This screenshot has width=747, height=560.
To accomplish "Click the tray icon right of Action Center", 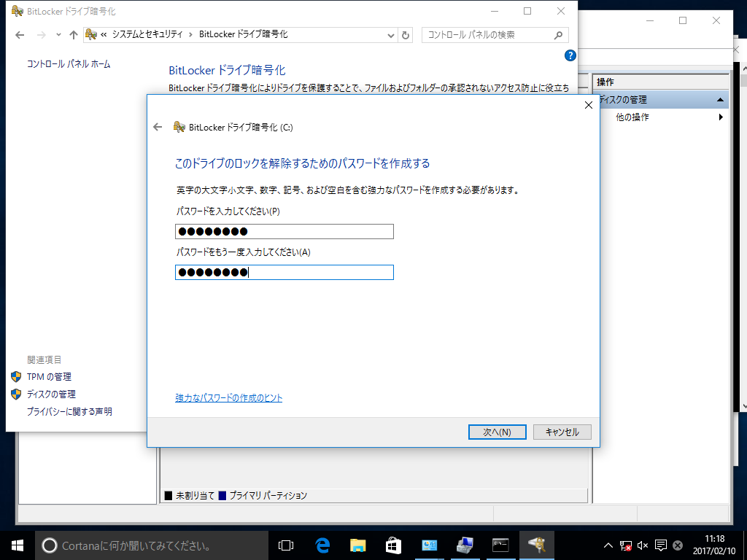I will pyautogui.click(x=678, y=545).
